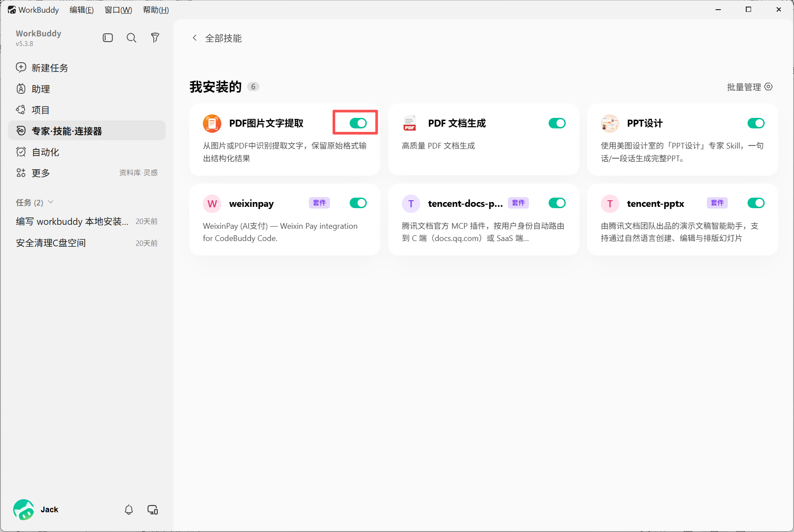Click the 我安装的 heading
Screen dimensions: 794x532
tap(216, 87)
